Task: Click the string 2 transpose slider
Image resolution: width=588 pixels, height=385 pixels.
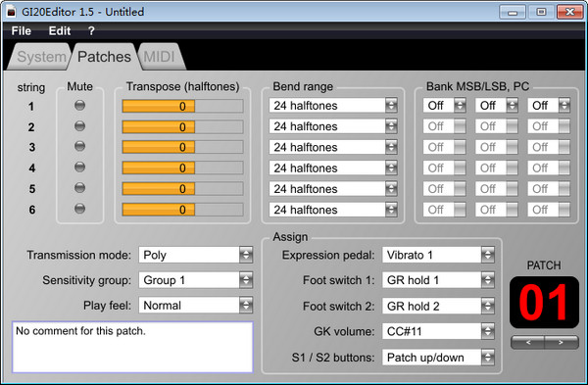Action: [x=182, y=126]
